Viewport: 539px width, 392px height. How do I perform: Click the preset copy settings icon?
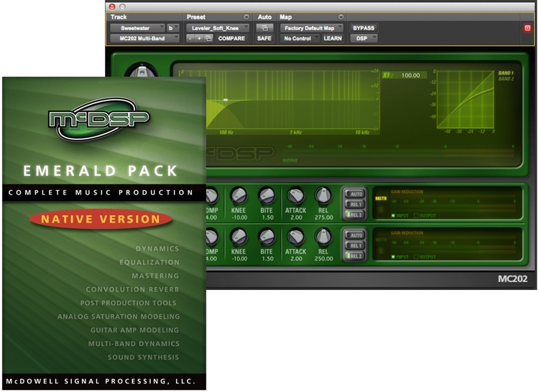(208, 39)
